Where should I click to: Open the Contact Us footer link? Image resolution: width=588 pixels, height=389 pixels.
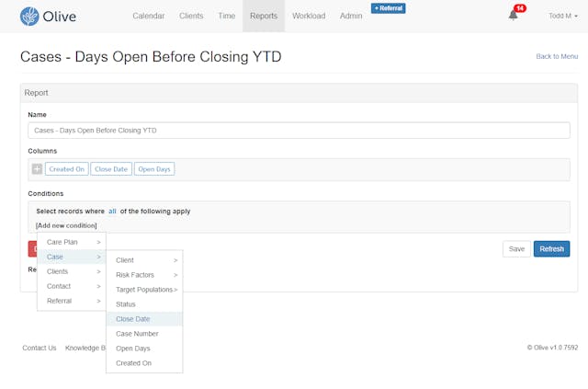click(40, 348)
